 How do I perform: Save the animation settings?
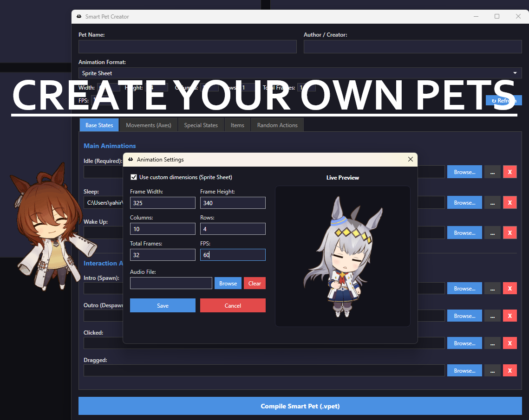[163, 305]
